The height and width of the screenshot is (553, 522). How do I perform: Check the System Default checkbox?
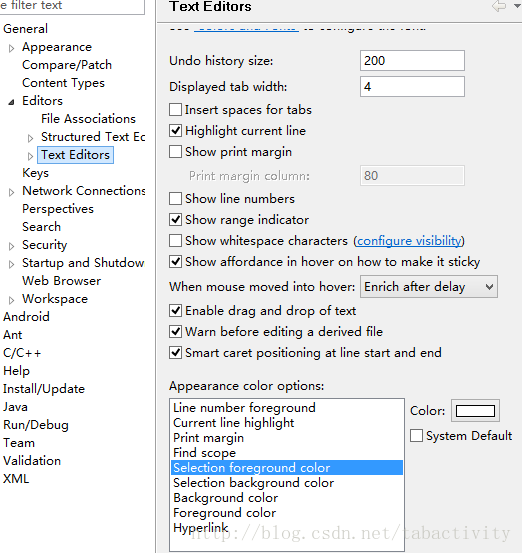pyautogui.click(x=416, y=436)
